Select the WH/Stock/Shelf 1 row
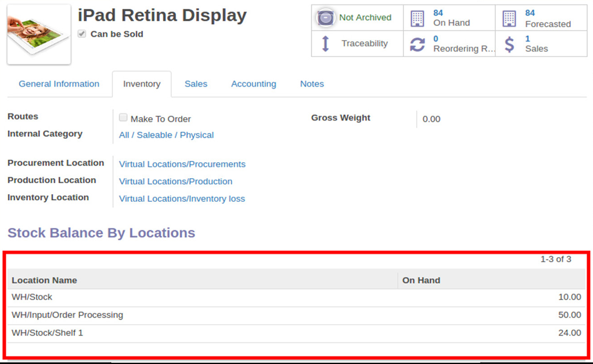593x364 pixels. point(296,333)
